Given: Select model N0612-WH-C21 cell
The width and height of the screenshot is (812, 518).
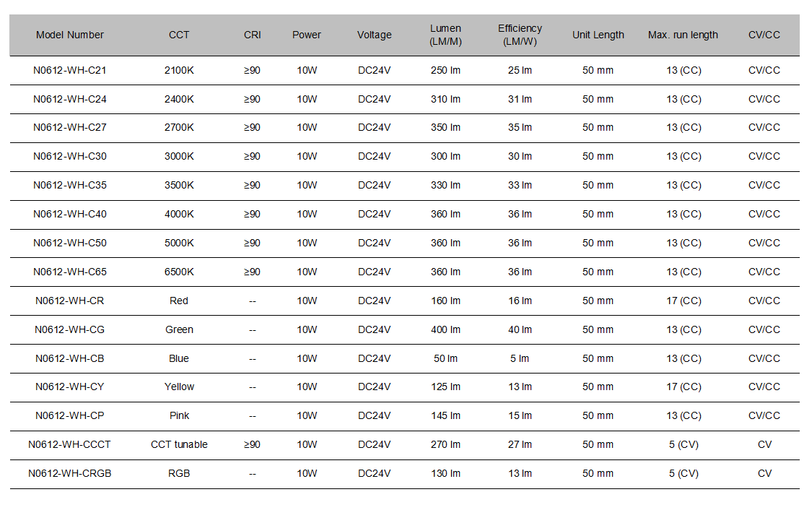Looking at the screenshot, I should [x=70, y=70].
